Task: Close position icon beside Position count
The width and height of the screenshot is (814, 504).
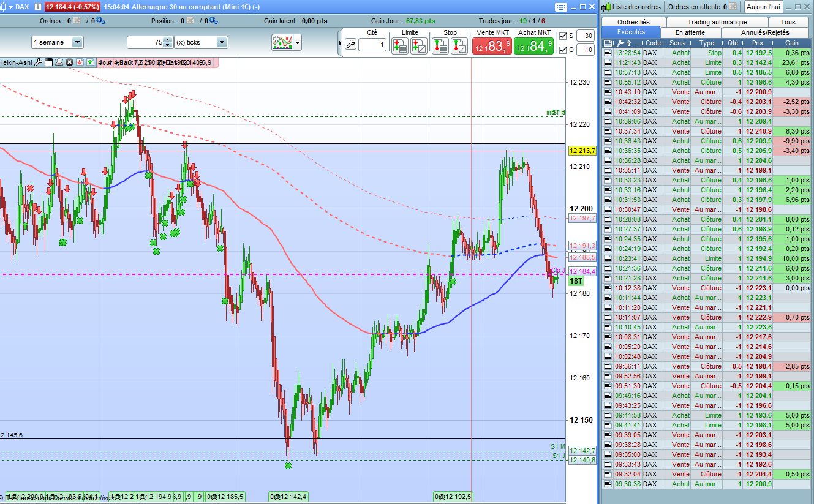Action: (190, 21)
